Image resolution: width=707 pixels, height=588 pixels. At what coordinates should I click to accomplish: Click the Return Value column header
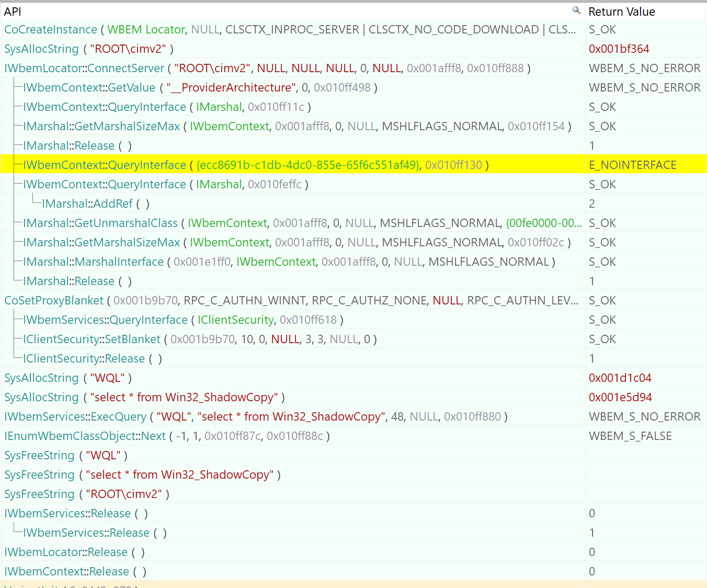click(x=621, y=12)
